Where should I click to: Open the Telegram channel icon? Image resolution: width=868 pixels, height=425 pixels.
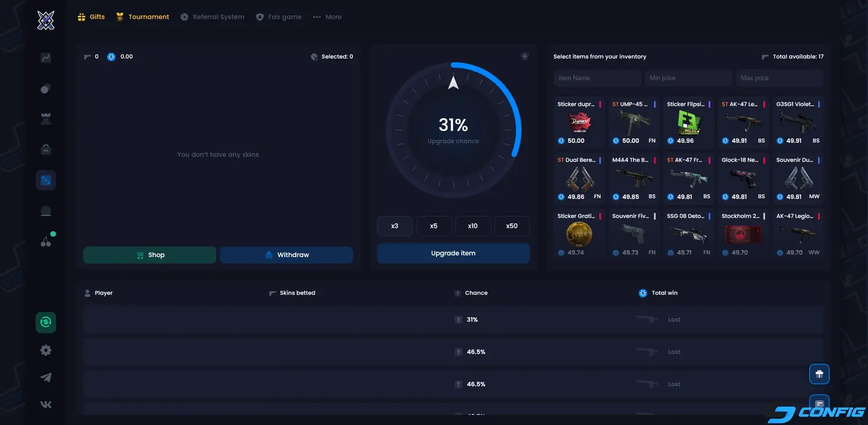point(46,377)
